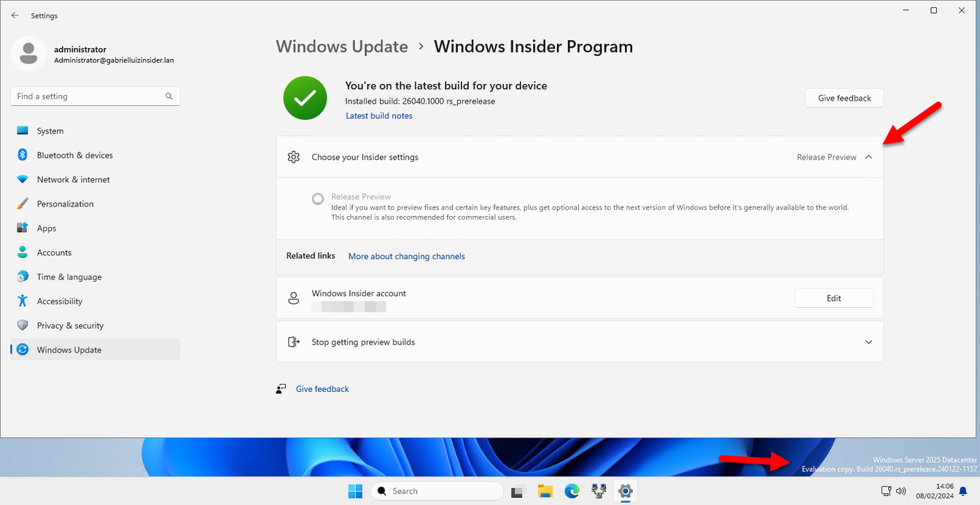The width and height of the screenshot is (980, 505).
Task: Click the Release Preview label next to the chevron
Action: pyautogui.click(x=826, y=157)
